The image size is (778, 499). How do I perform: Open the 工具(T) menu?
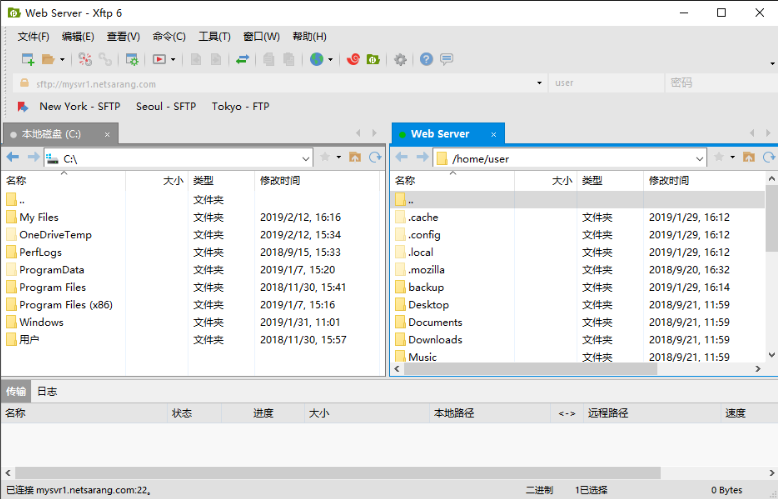(214, 37)
